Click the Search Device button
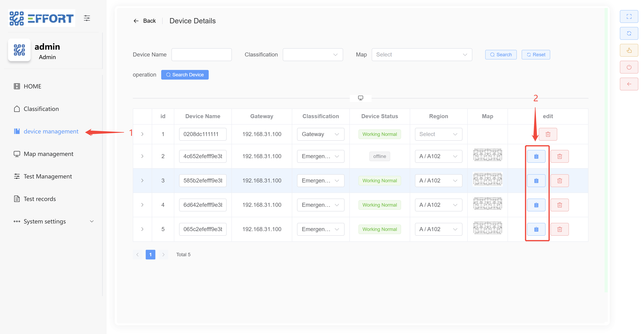Image resolution: width=644 pixels, height=334 pixels. coord(185,75)
